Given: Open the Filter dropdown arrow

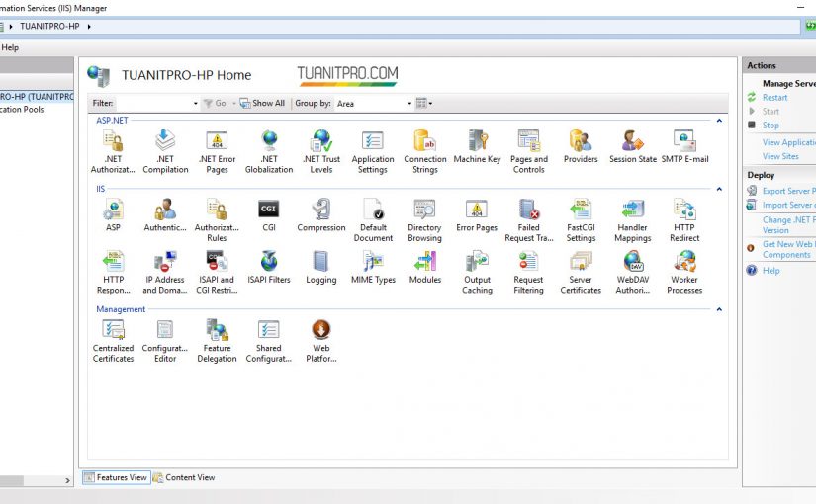Looking at the screenshot, I should (x=195, y=104).
